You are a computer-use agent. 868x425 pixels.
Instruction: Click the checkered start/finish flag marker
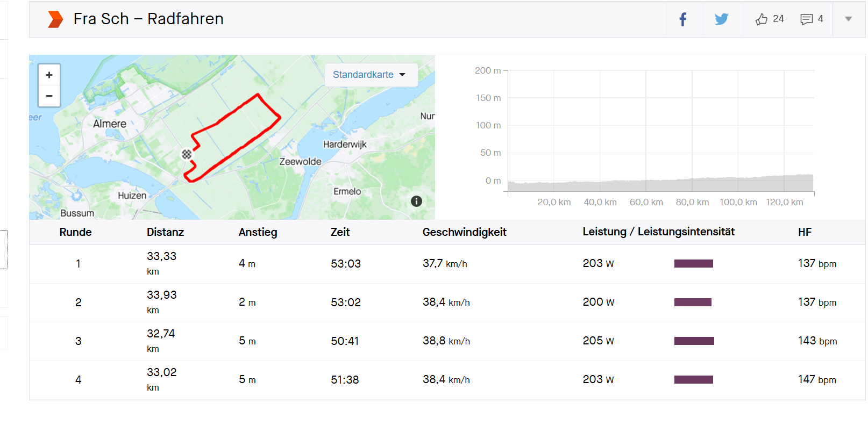click(x=187, y=155)
